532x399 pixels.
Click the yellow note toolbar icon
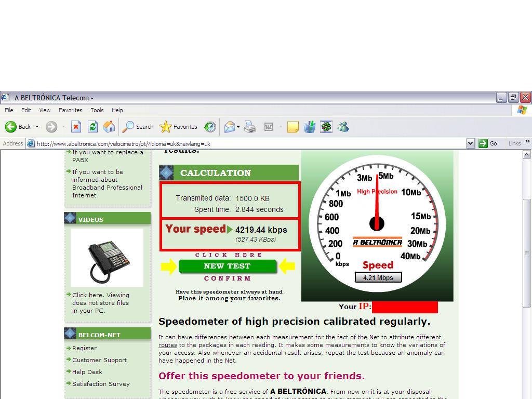point(293,127)
